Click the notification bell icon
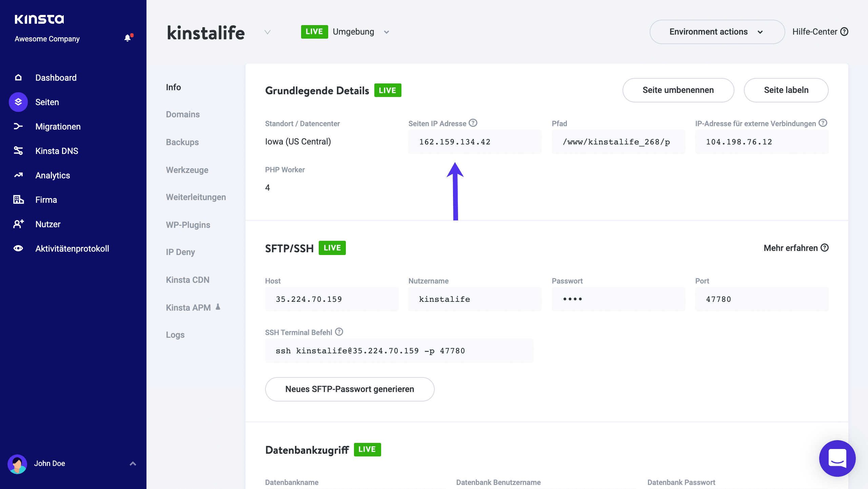The height and width of the screenshot is (489, 868). click(127, 38)
